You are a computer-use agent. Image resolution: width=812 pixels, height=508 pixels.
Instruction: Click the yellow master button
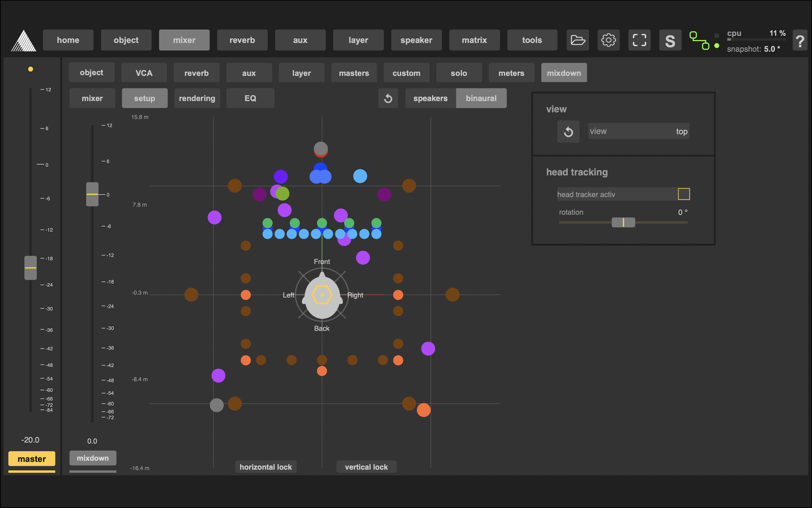pyautogui.click(x=32, y=459)
